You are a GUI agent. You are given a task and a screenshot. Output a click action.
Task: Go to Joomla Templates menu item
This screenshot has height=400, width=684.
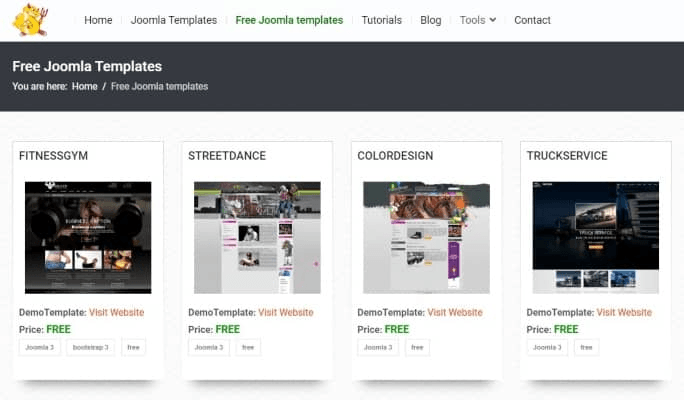[x=174, y=20]
